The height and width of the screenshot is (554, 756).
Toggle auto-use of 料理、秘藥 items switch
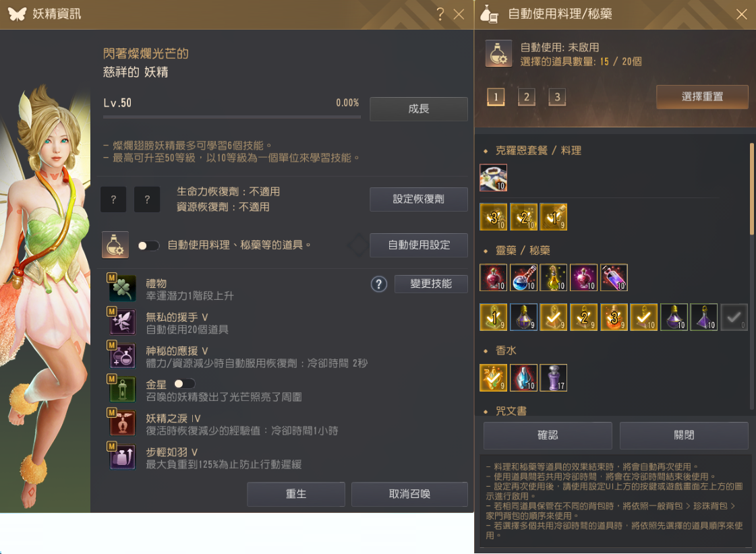[x=148, y=246]
